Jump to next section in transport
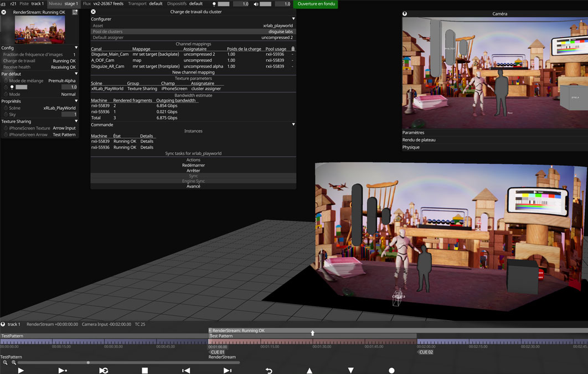 pos(227,371)
